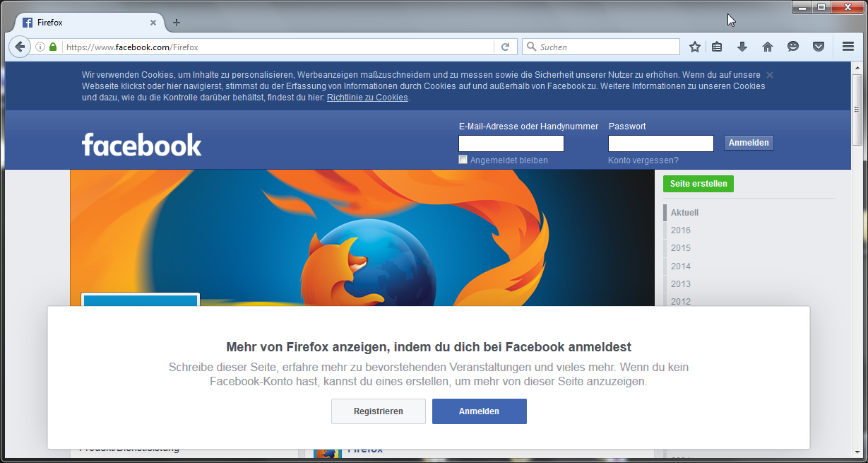Tick the Angemeldet bleiben checkbox
Screen dimensions: 868x463
coord(463,160)
